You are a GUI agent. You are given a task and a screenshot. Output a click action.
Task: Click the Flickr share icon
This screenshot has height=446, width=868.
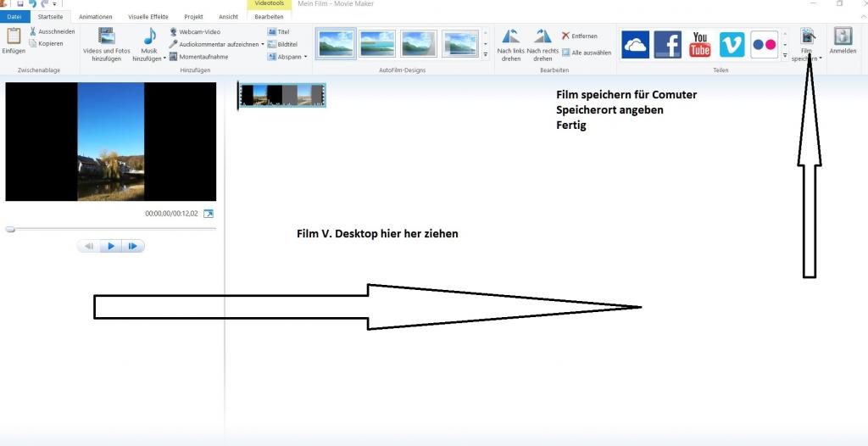(765, 44)
